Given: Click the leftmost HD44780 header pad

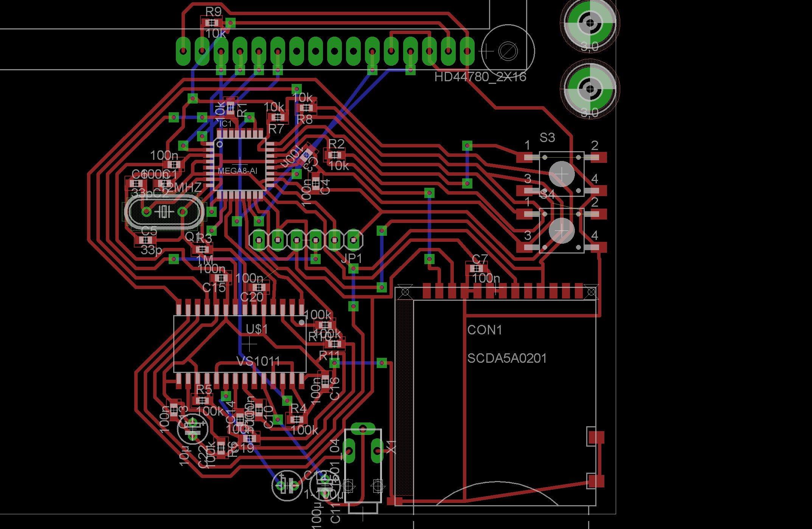Looking at the screenshot, I should (x=183, y=51).
